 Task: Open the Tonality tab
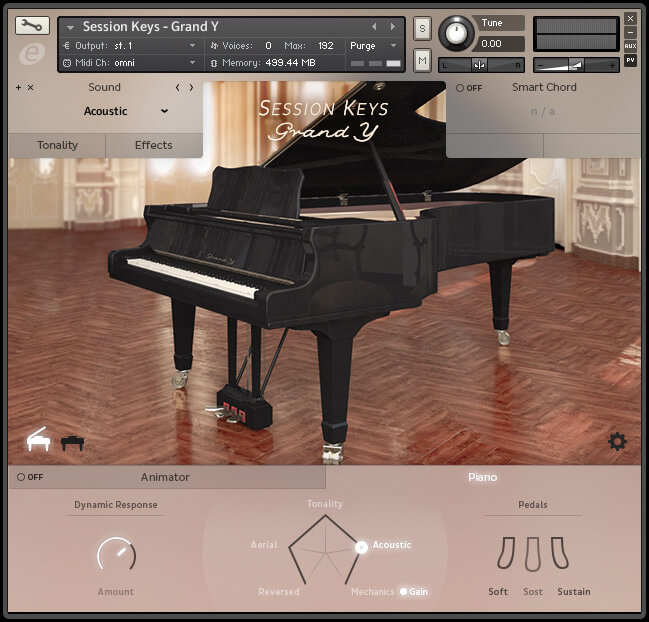[x=58, y=145]
